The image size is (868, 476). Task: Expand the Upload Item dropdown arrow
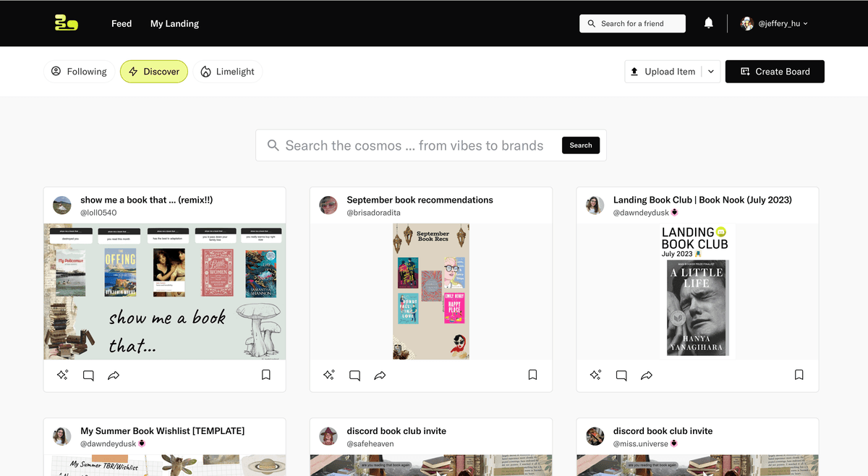point(711,72)
